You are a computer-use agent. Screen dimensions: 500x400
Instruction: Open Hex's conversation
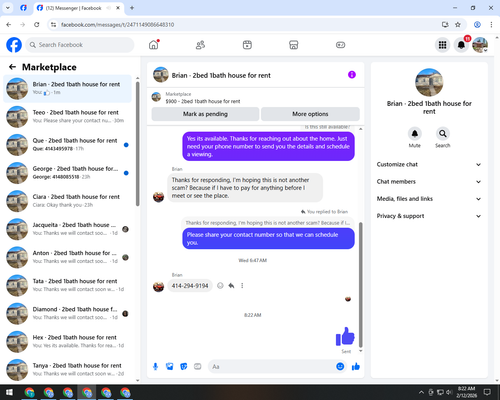(67, 341)
